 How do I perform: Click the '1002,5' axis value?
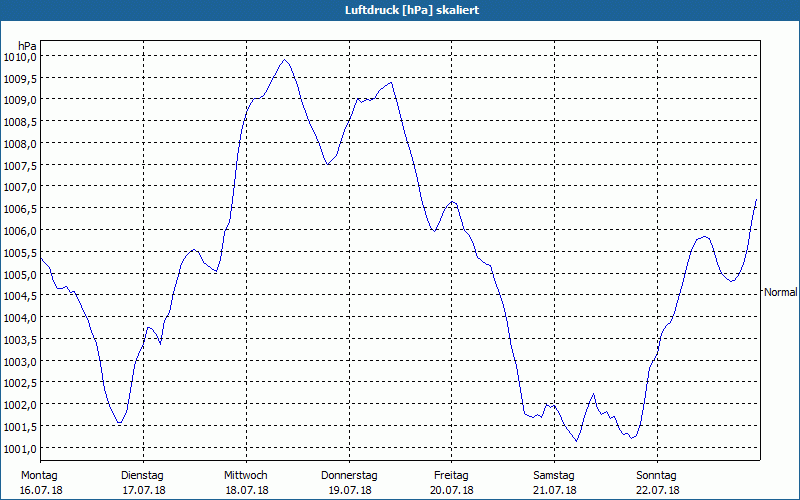pyautogui.click(x=20, y=383)
